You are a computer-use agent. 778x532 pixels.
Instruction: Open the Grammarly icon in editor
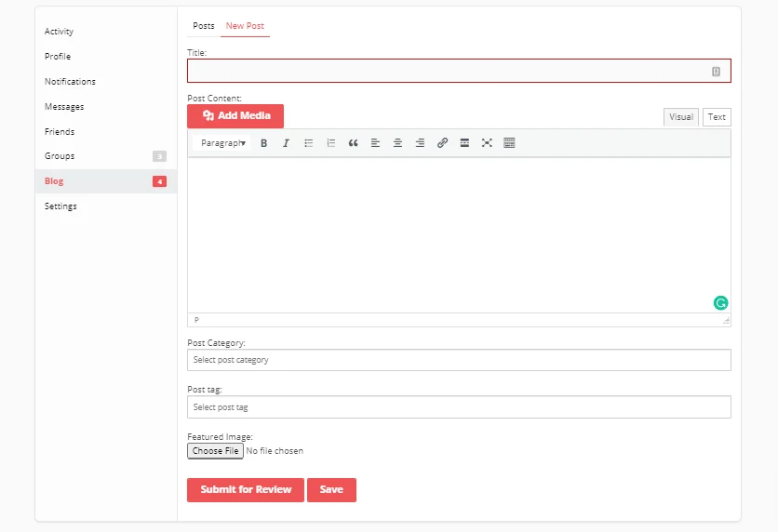[720, 302]
